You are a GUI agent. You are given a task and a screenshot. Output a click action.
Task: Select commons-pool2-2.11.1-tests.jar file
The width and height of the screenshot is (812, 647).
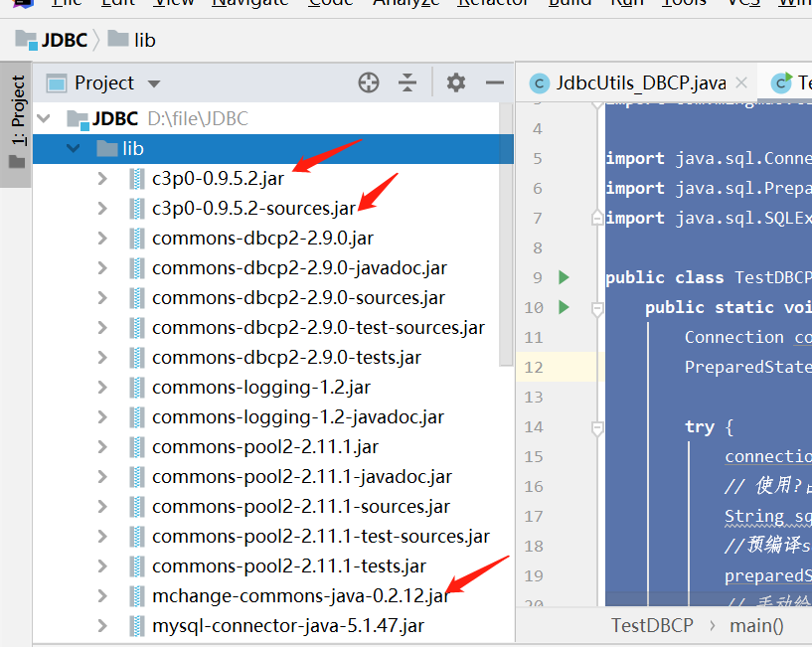click(289, 566)
